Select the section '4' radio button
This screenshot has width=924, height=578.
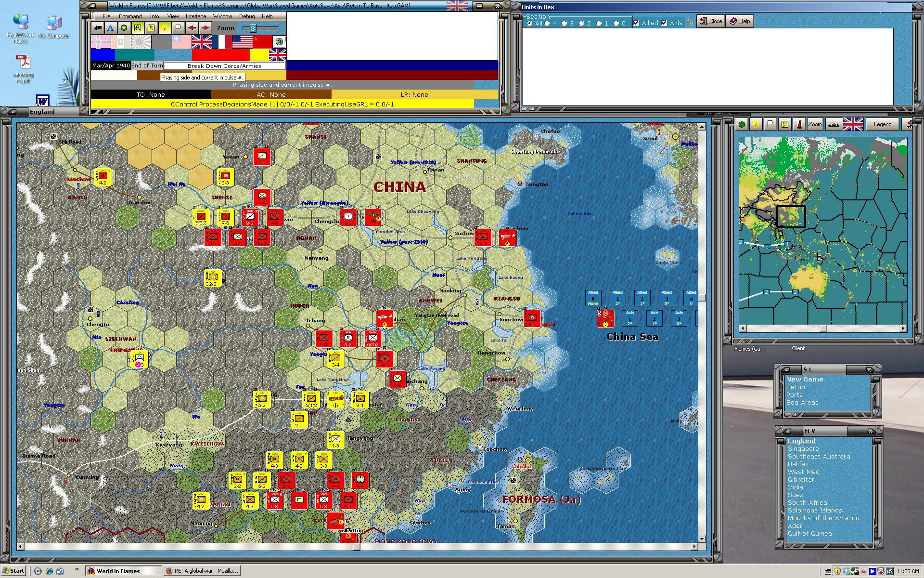click(547, 23)
